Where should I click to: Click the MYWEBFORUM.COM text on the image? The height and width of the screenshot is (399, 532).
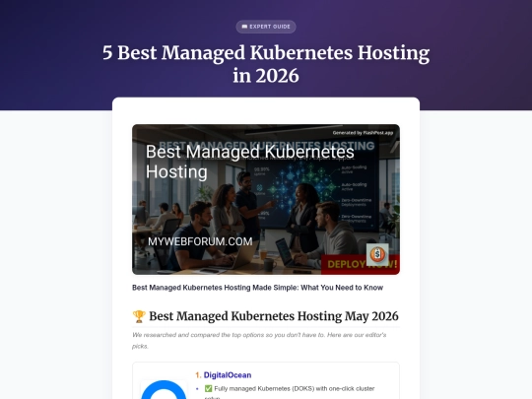[200, 241]
